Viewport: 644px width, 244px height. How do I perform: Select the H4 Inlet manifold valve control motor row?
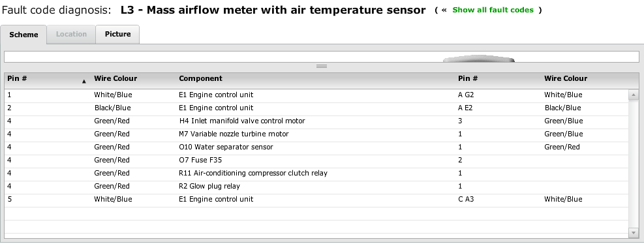[x=316, y=121]
